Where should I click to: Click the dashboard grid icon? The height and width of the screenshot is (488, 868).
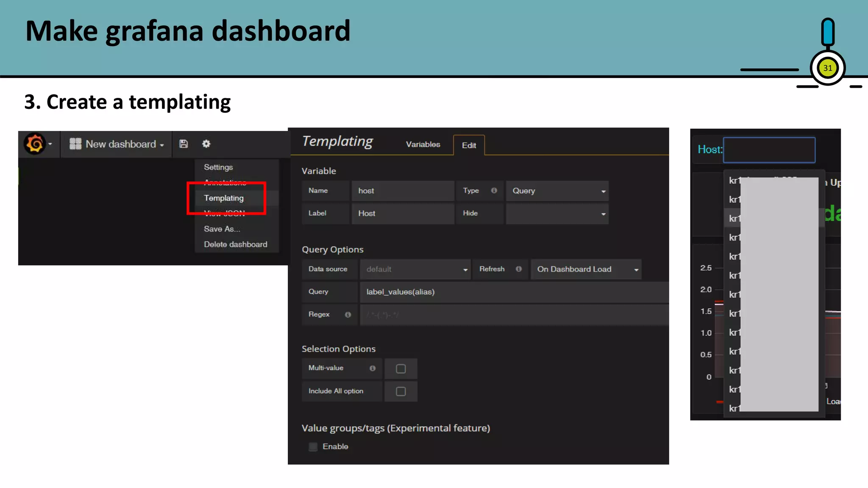[x=75, y=144]
